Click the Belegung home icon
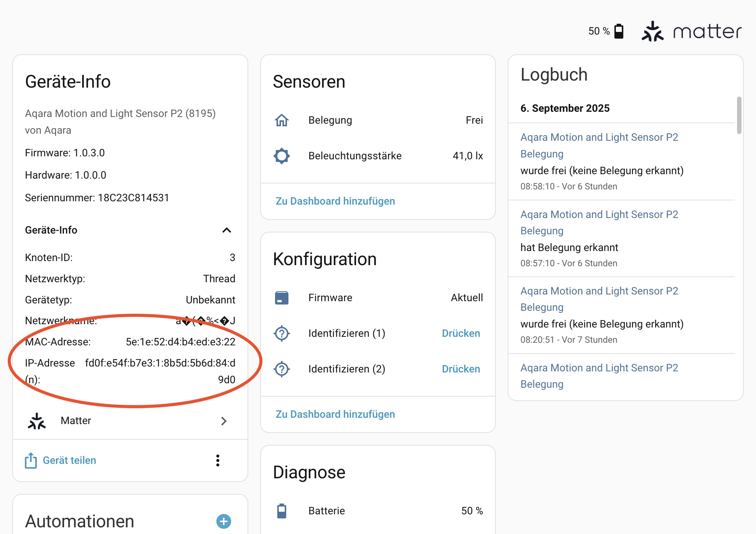The height and width of the screenshot is (534, 756). coord(282,120)
